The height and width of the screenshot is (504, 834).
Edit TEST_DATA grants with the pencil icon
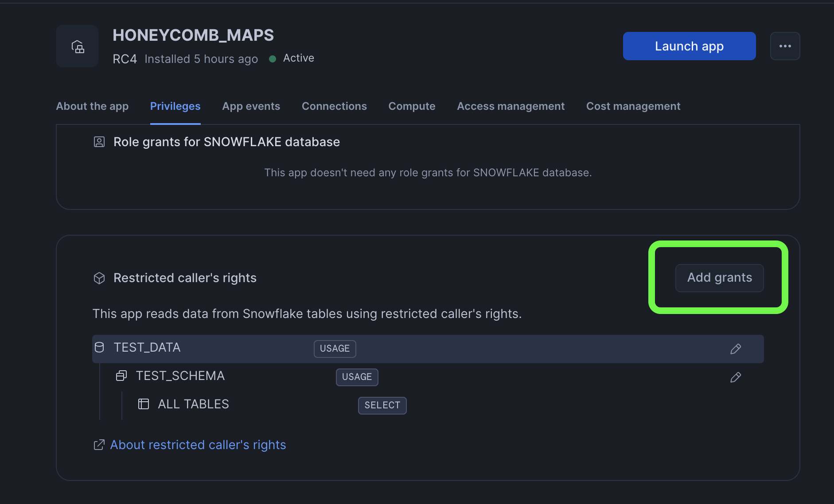[736, 349]
